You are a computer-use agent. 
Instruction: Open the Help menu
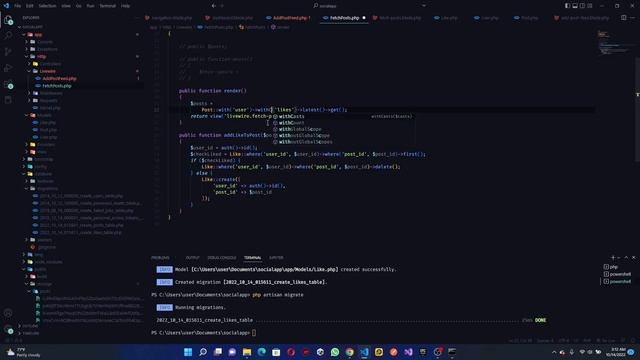pos(125,6)
